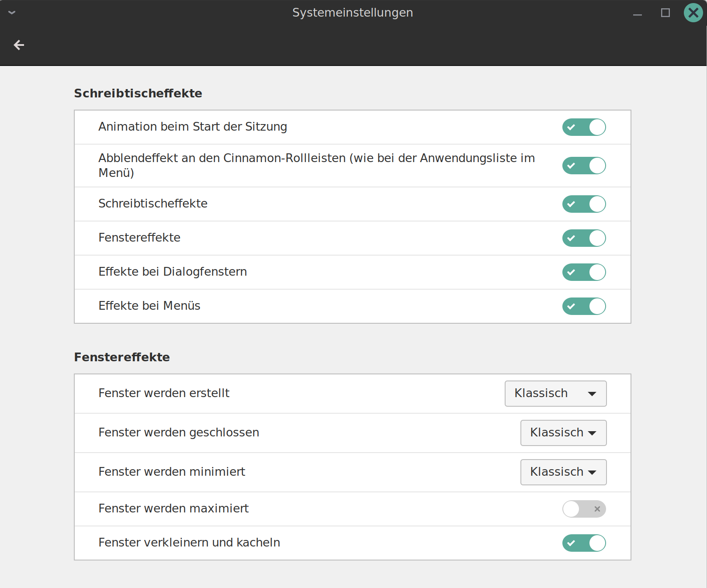Viewport: 707px width, 588px height.
Task: Open the dropdown for "Fenster werden minimiert"
Action: coord(563,472)
